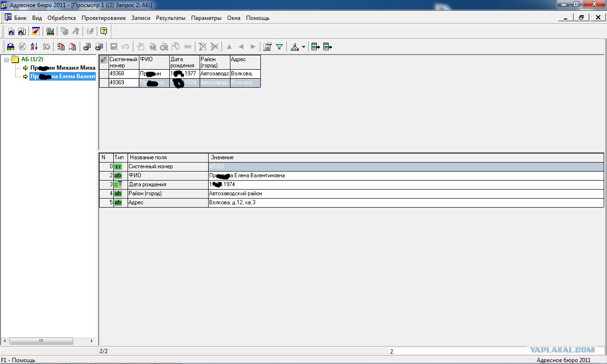Click the Системный номер value field 49369
Image resolution: width=607 pixels, height=364 pixels.
pos(406,166)
